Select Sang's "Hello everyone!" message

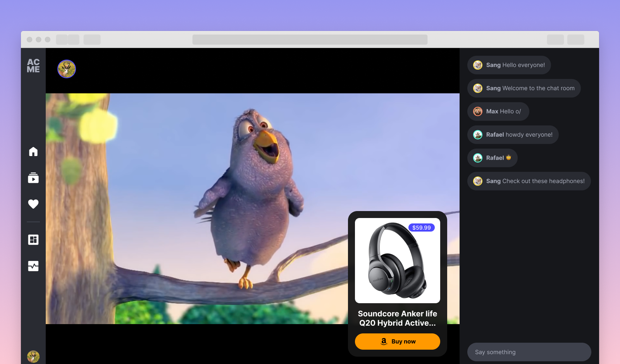[x=509, y=65]
